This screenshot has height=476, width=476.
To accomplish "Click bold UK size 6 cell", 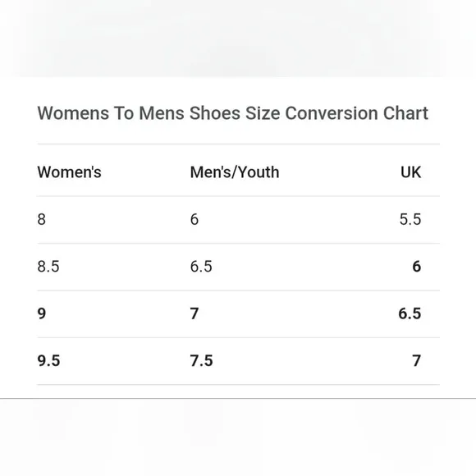I will pyautogui.click(x=417, y=266).
